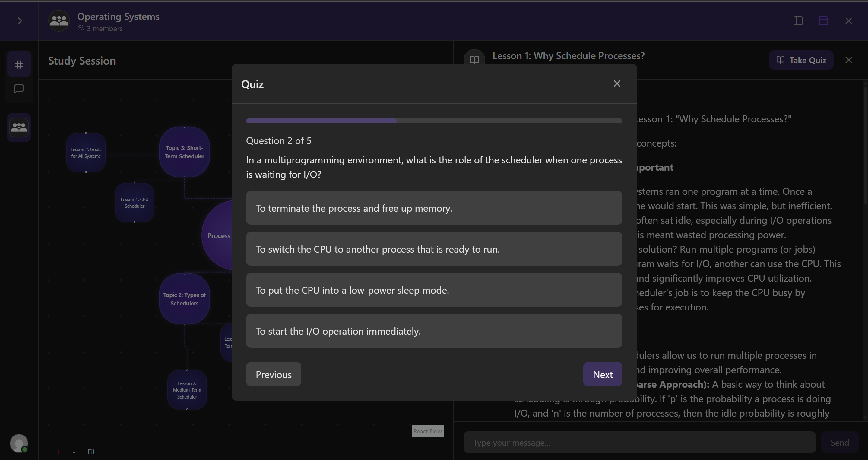Close the Quiz dialog

617,83
